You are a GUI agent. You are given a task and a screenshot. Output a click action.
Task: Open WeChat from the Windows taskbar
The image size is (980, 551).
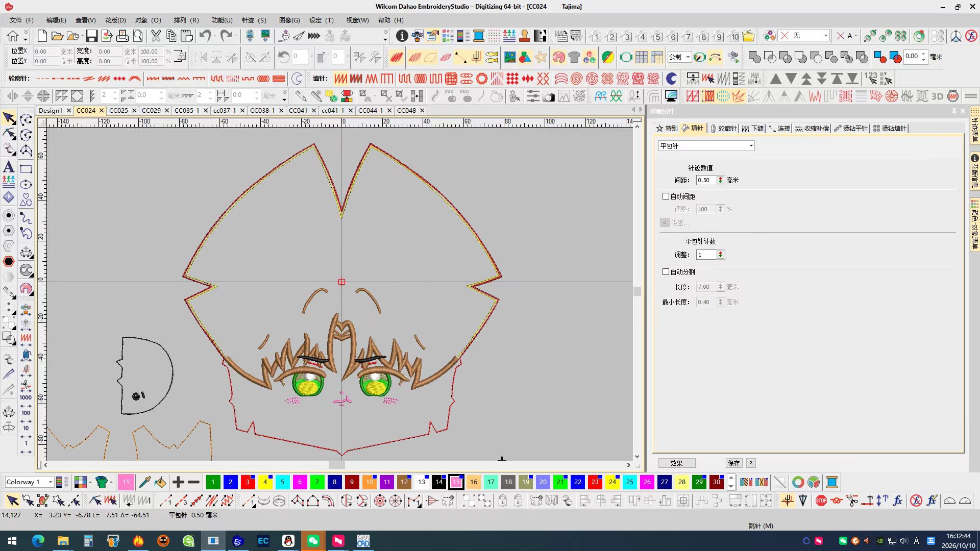tap(313, 541)
